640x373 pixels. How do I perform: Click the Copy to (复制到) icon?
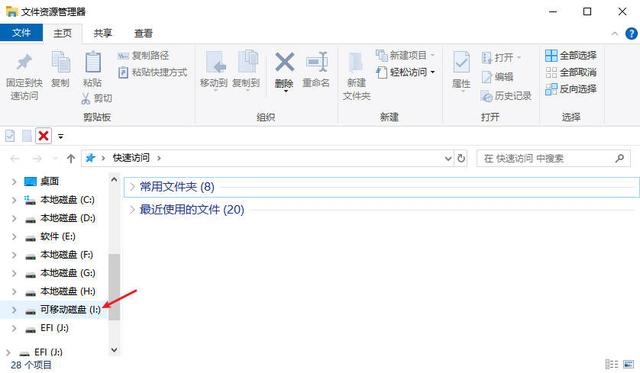click(x=247, y=62)
